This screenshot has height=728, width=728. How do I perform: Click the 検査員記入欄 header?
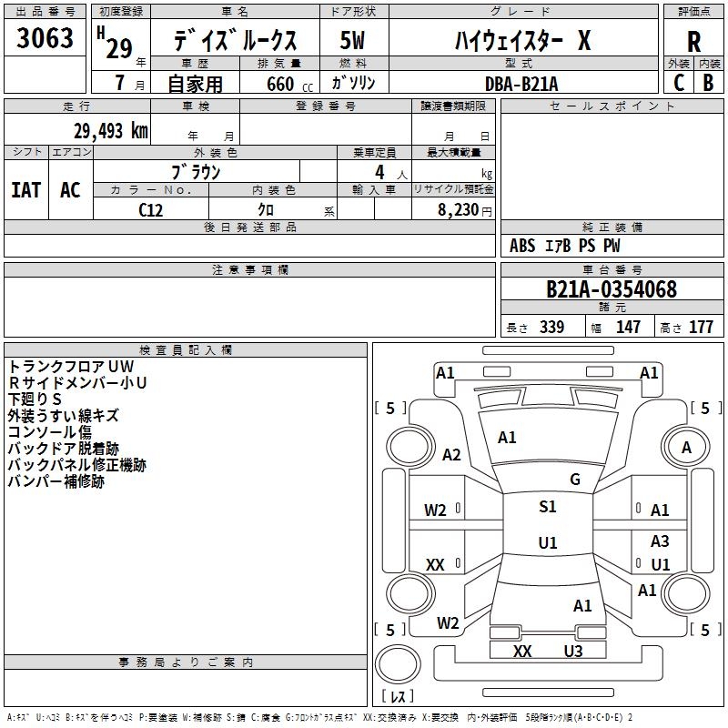pos(186,350)
